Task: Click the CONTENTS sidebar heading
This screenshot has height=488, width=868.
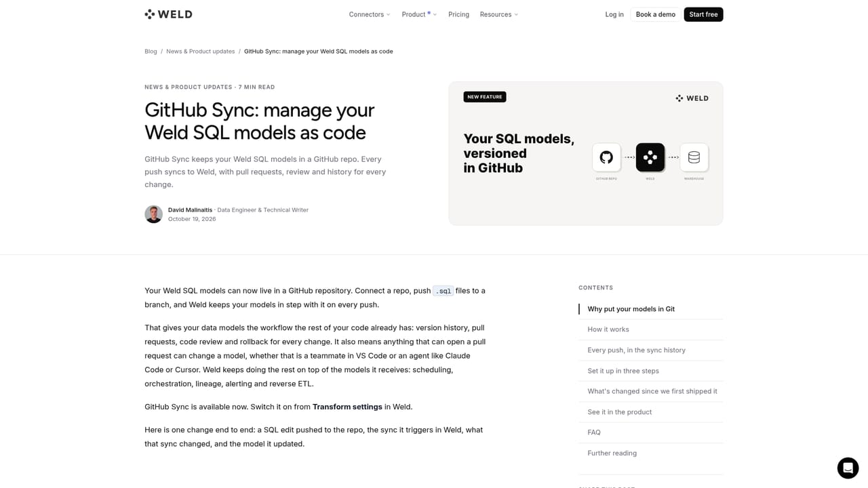Action: (595, 288)
